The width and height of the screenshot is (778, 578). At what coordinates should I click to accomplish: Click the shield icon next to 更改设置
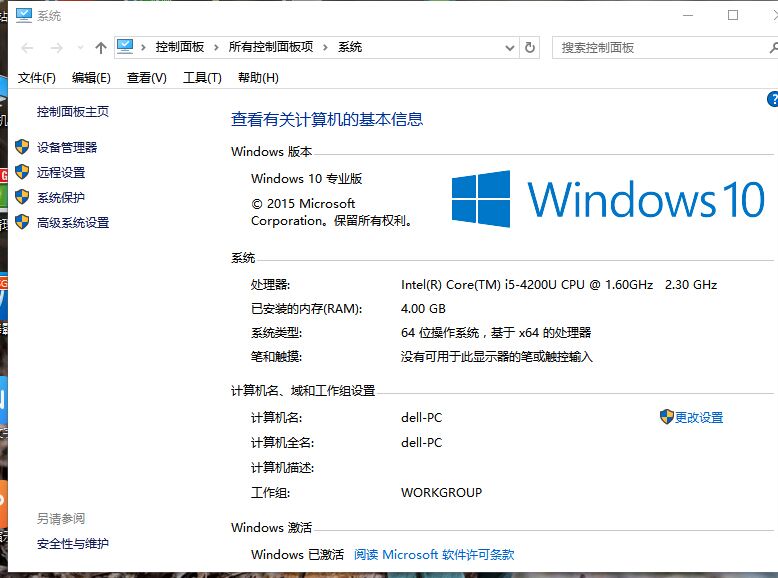[x=666, y=417]
